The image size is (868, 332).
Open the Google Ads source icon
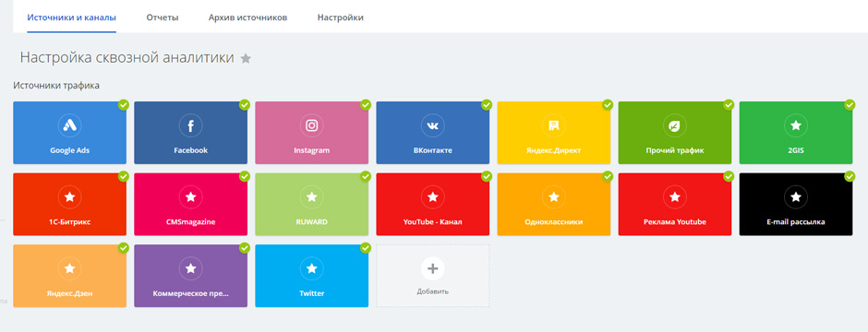(x=70, y=126)
